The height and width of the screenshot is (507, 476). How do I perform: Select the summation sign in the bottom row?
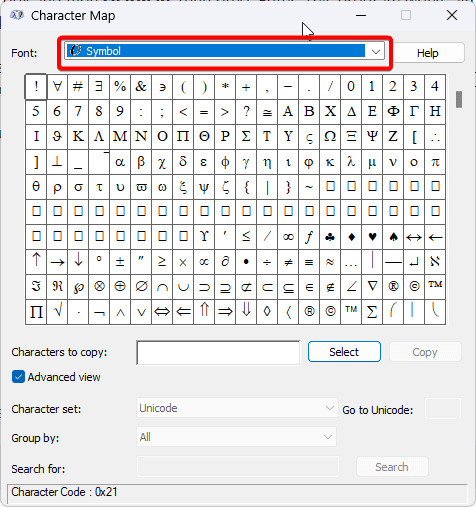[x=372, y=312]
